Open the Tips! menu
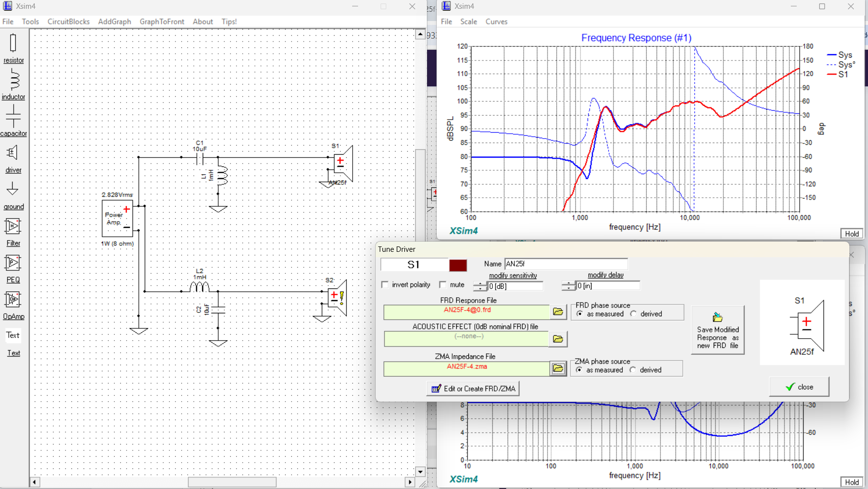Screen dimensions: 868x489 (229, 21)
